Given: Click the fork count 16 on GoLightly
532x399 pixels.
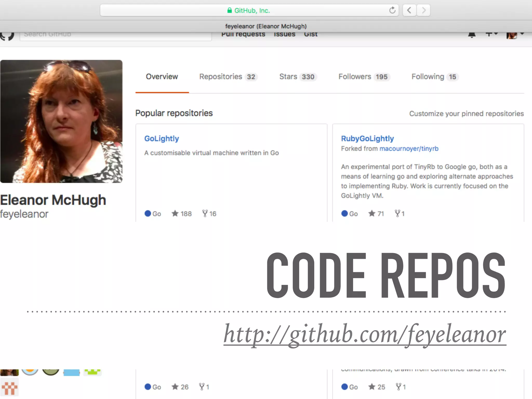Looking at the screenshot, I should pyautogui.click(x=209, y=214).
